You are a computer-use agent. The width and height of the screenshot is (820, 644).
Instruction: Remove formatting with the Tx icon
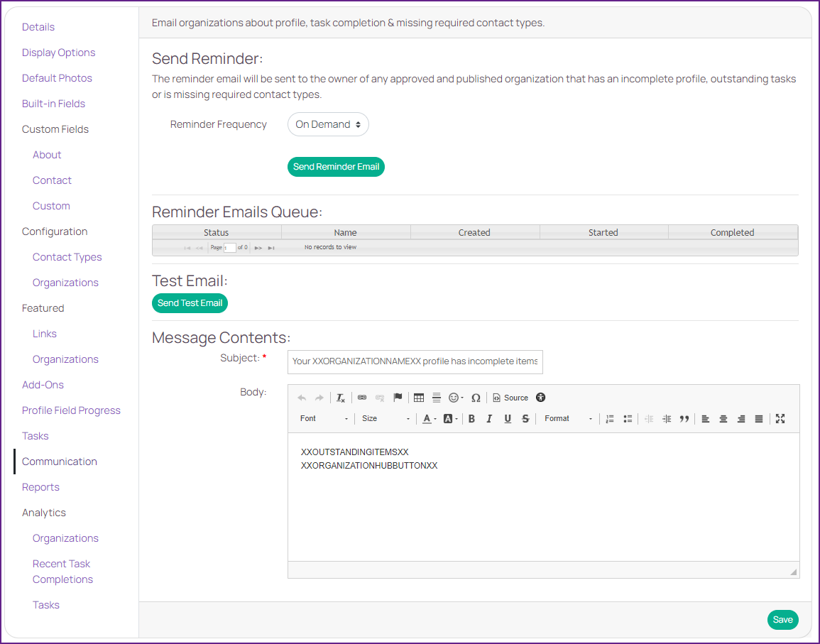[x=341, y=398]
